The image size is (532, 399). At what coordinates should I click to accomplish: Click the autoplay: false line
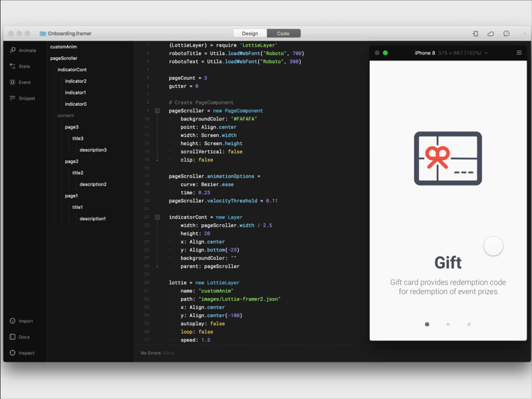coord(203,324)
